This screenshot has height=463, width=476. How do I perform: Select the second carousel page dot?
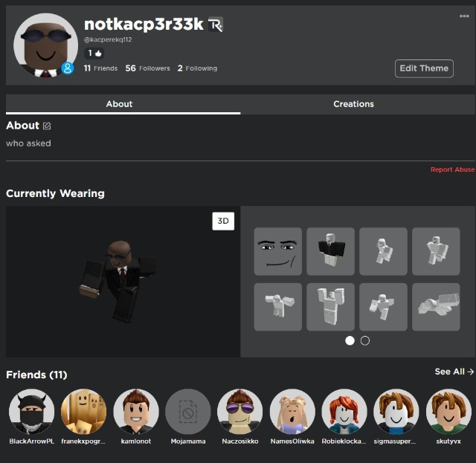(x=364, y=340)
